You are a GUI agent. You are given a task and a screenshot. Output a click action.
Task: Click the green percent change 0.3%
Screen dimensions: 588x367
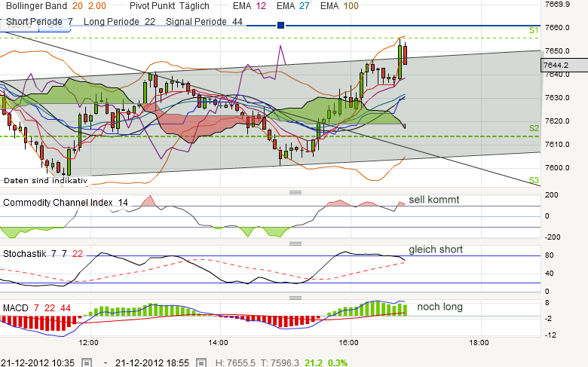(x=338, y=362)
